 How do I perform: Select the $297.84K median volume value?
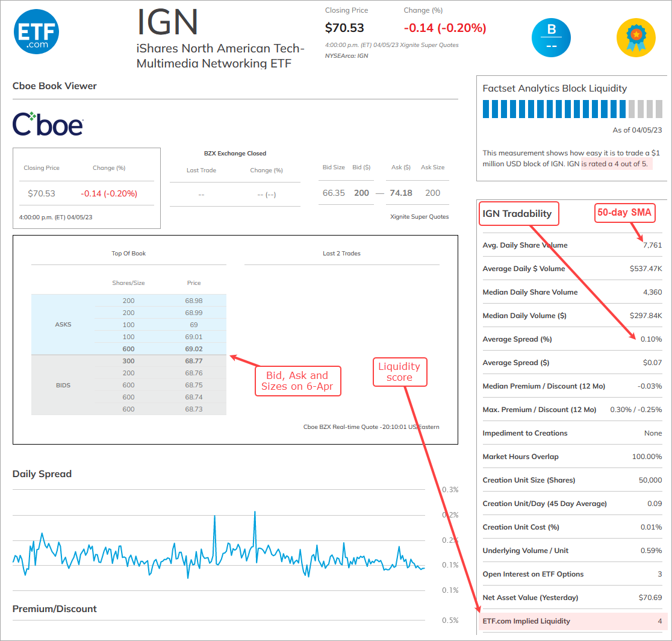646,316
